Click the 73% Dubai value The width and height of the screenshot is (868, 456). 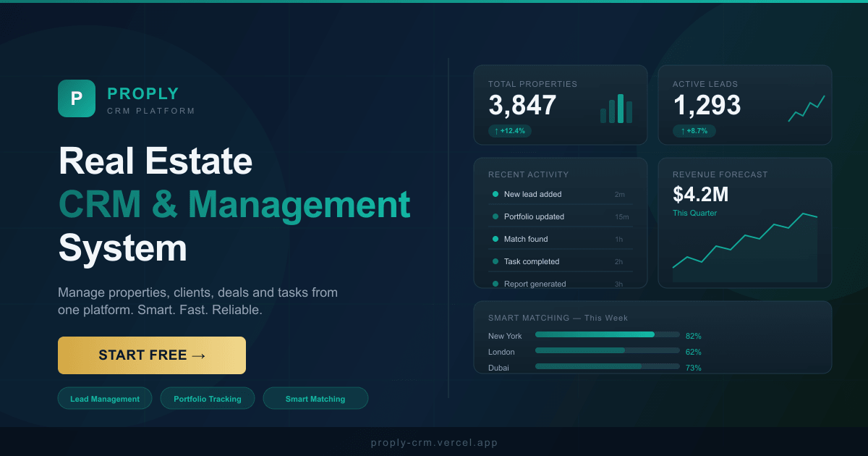(x=694, y=368)
